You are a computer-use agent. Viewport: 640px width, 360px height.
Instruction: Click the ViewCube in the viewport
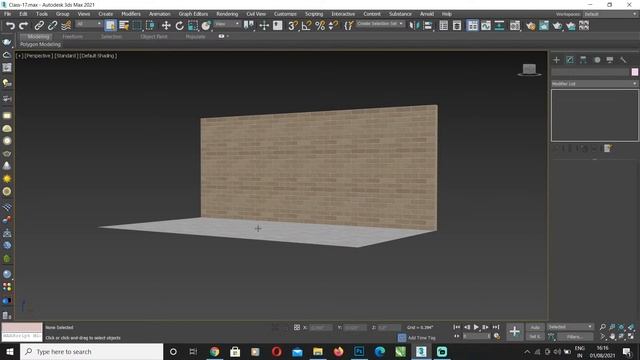(x=529, y=70)
